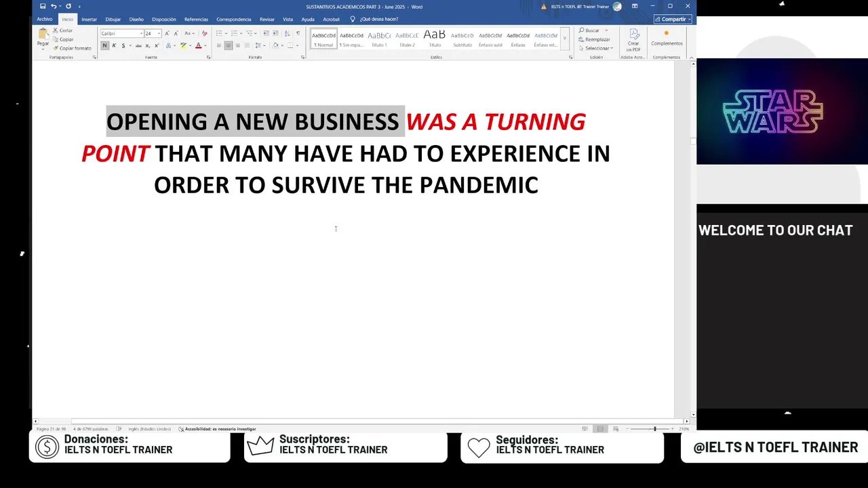
Task: Open the Seleccionar dropdown
Action: click(595, 48)
